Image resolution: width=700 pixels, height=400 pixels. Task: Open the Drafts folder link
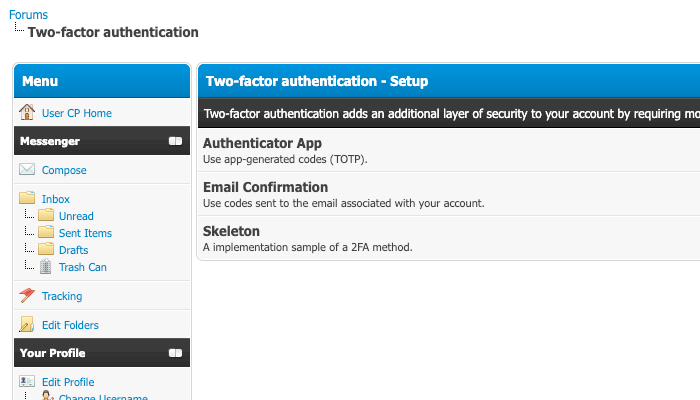point(73,251)
